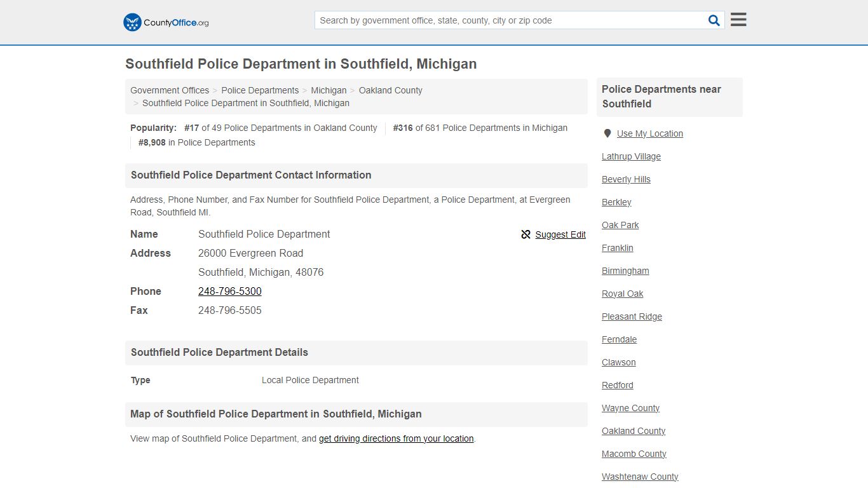Click Police Departments near Southfield heading
The image size is (868, 488).
pos(661,97)
